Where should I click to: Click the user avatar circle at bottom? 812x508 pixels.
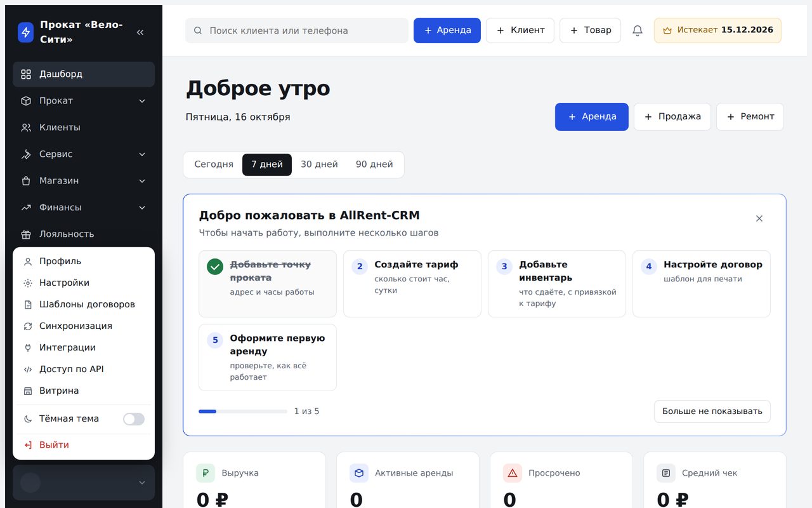pyautogui.click(x=30, y=483)
